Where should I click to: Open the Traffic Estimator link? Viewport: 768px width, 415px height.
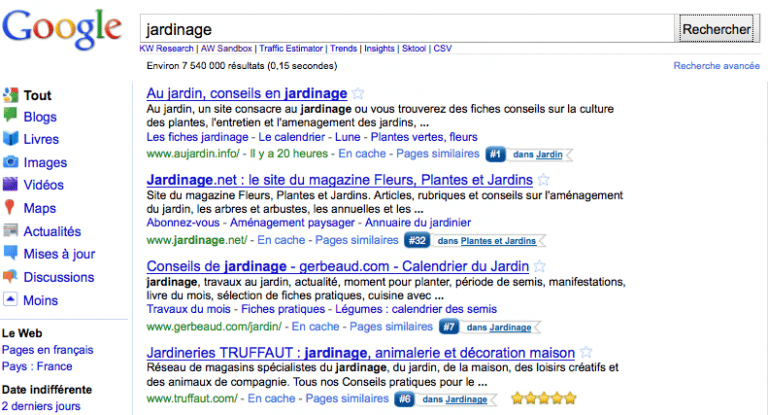pyautogui.click(x=291, y=49)
